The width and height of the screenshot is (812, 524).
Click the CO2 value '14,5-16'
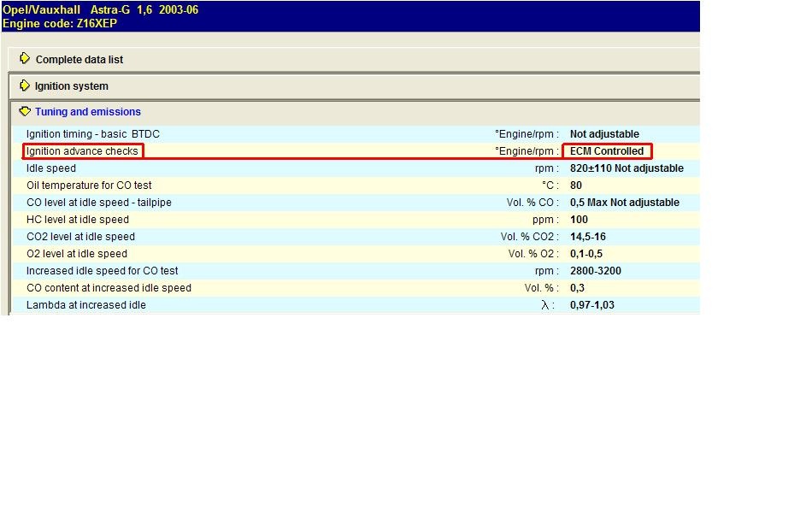pyautogui.click(x=588, y=237)
